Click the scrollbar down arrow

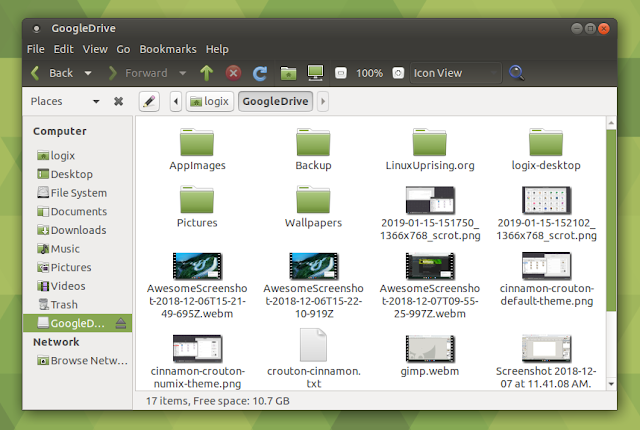611,384
